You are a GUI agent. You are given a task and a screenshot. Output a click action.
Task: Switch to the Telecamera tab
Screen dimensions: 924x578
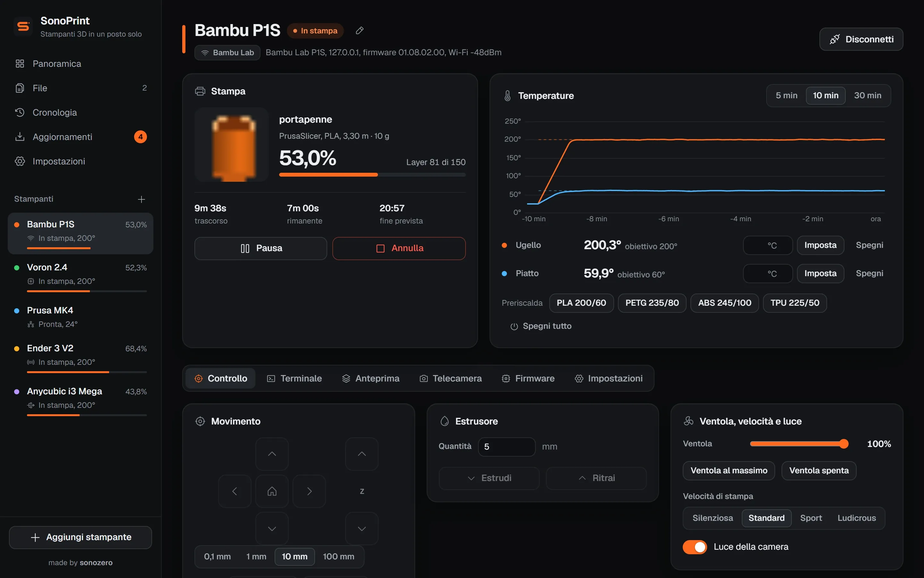point(450,379)
